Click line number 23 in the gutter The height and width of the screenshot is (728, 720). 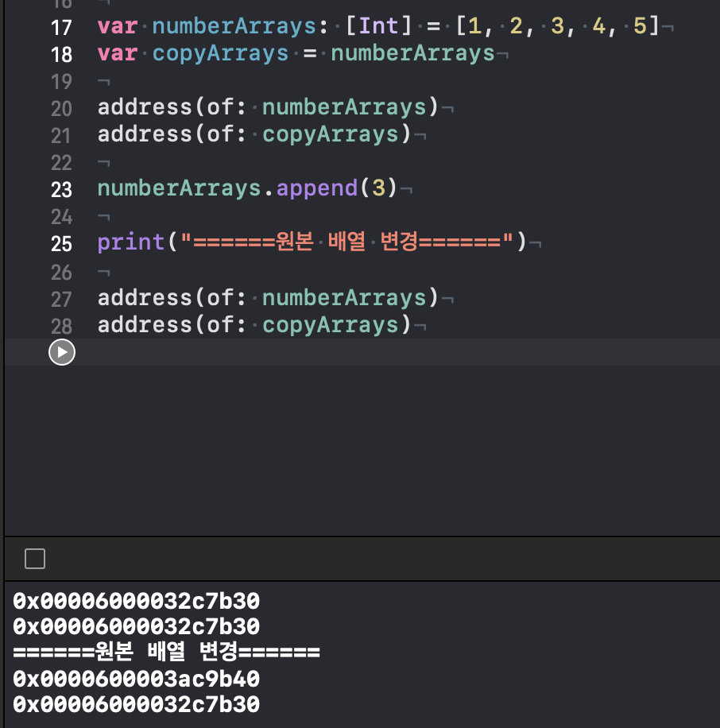[x=61, y=189]
